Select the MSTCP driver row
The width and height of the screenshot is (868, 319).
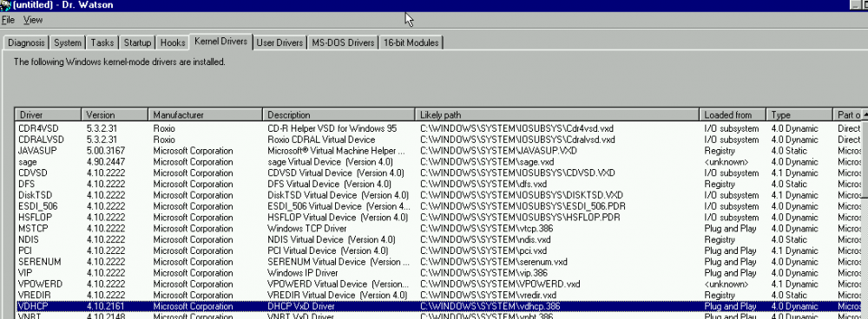click(437, 228)
